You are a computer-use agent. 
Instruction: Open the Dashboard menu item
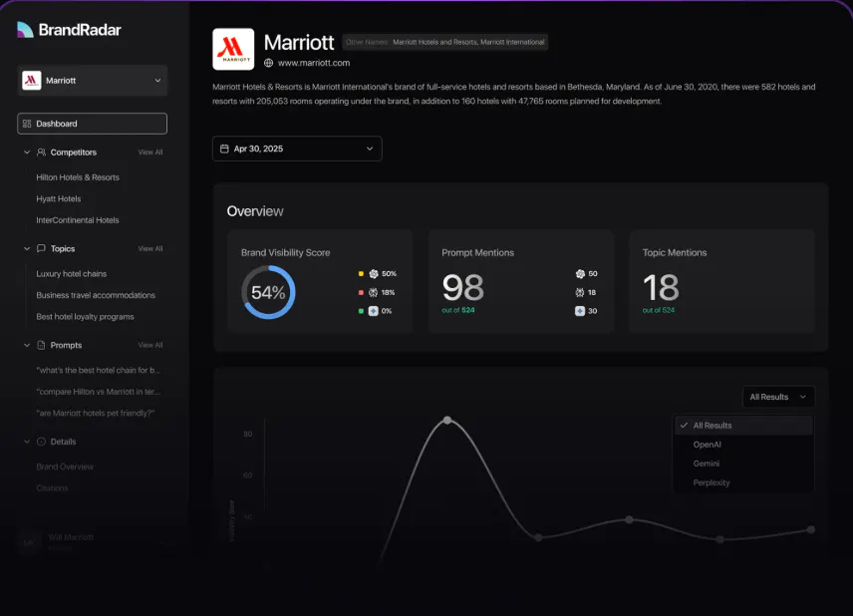92,124
